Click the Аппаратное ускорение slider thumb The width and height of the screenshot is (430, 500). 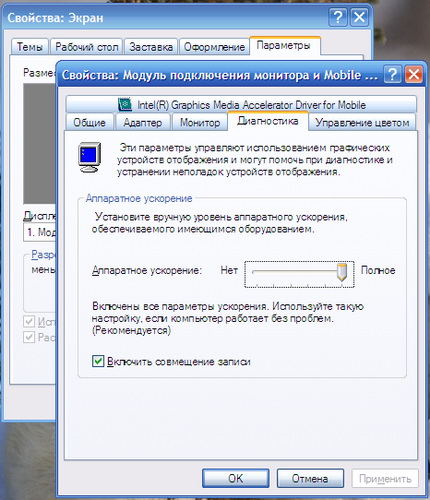point(341,272)
